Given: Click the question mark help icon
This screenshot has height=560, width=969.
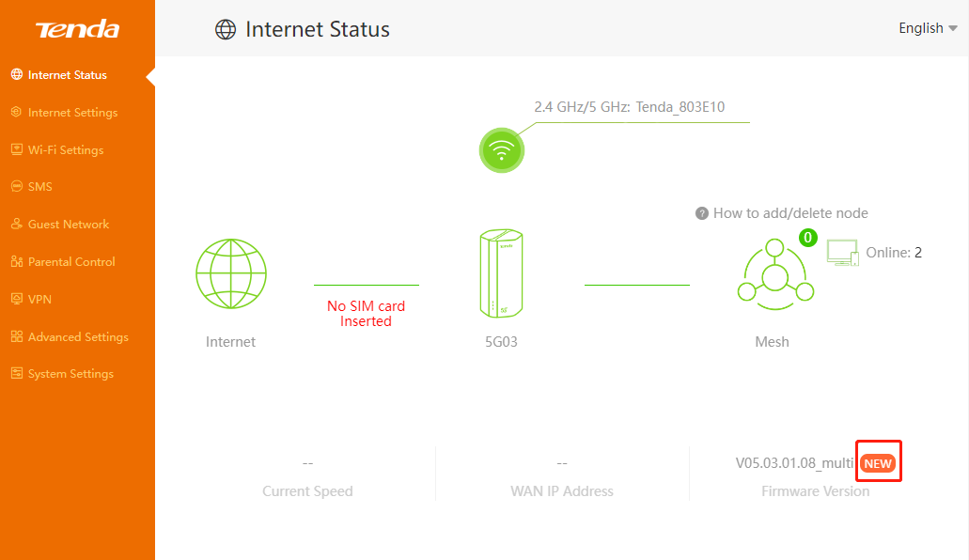Looking at the screenshot, I should [701, 213].
